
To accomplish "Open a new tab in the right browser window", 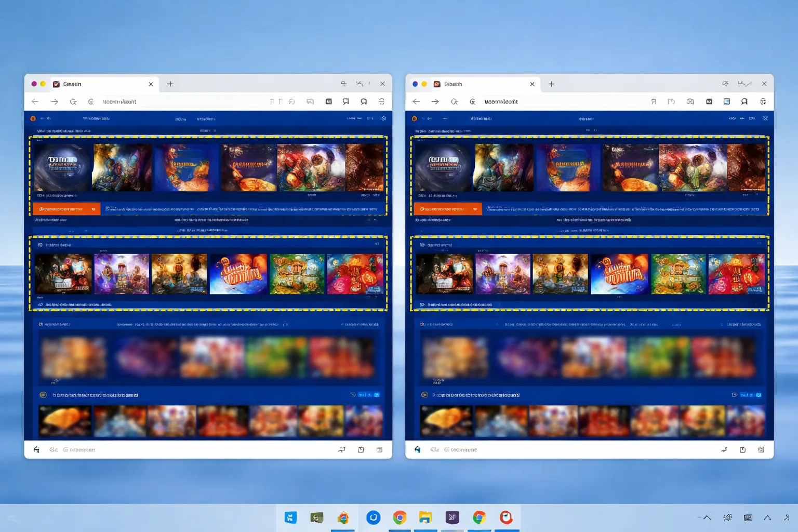I will tap(551, 84).
